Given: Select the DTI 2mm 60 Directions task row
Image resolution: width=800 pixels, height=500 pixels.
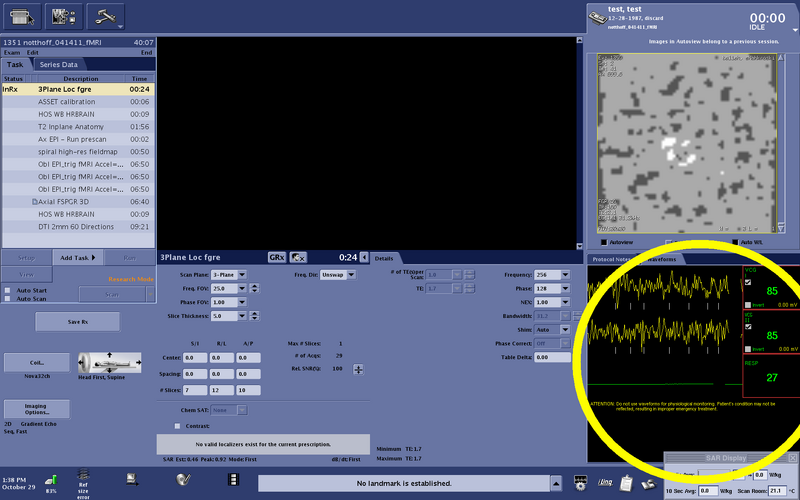Looking at the screenshot, I should point(79,227).
